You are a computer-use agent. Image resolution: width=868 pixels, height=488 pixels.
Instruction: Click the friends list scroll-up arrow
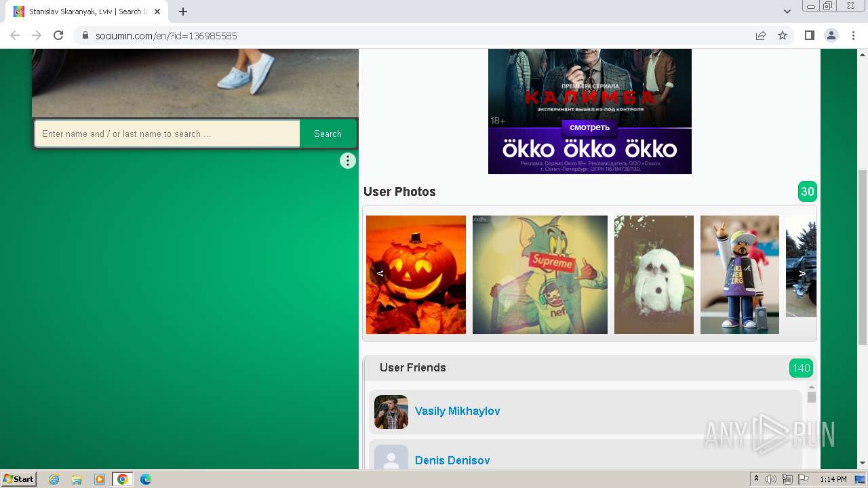tap(812, 387)
